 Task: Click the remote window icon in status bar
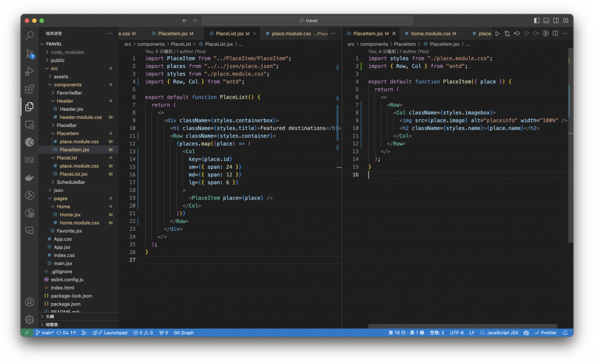tap(27, 333)
